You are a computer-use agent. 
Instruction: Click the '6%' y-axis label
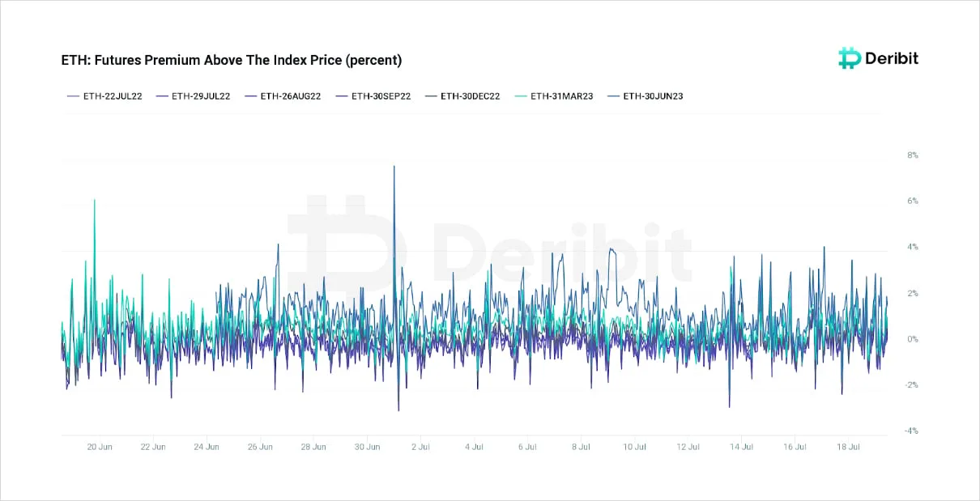tap(912, 201)
